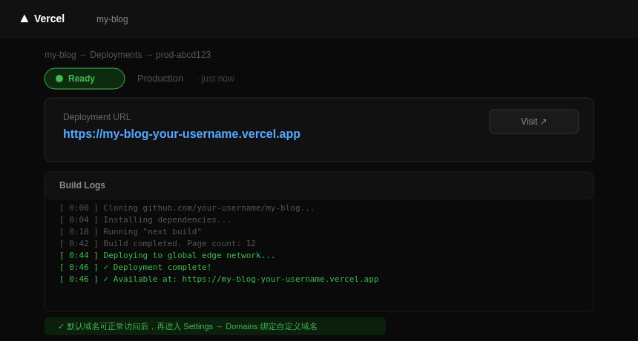
Task: Click the green dot in Ready badge
Action: coord(59,79)
